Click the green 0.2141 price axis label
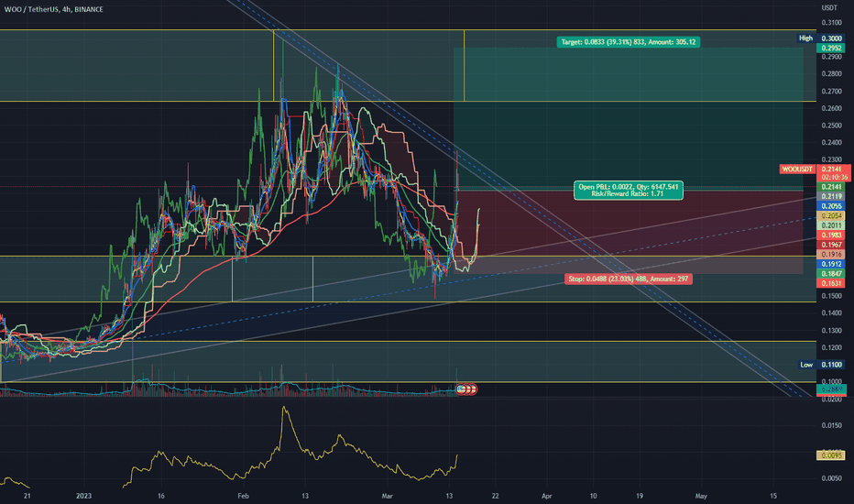This screenshot has height=504, width=854. point(831,187)
